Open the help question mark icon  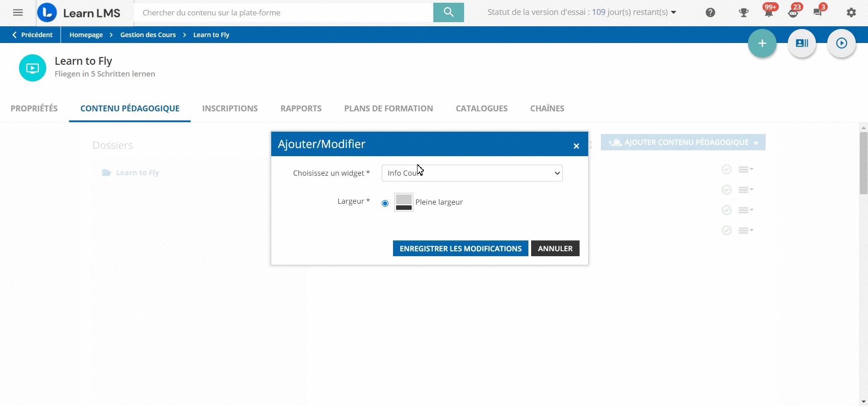tap(710, 13)
